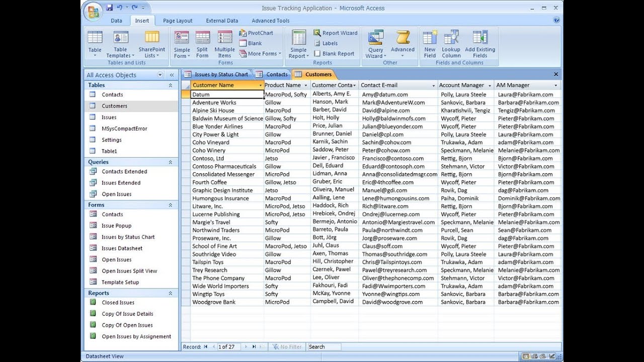Open Contact E-mail column filter arrow
The height and width of the screenshot is (362, 644).
[x=434, y=85]
